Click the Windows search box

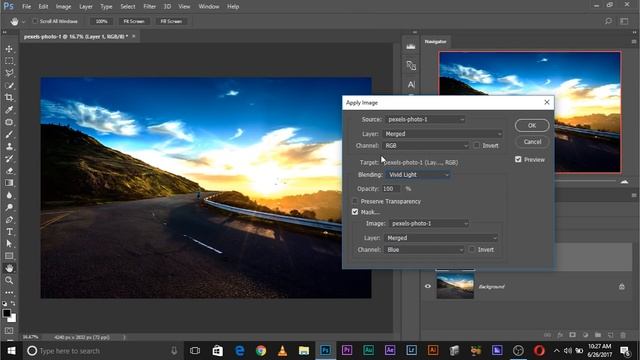tap(101, 351)
